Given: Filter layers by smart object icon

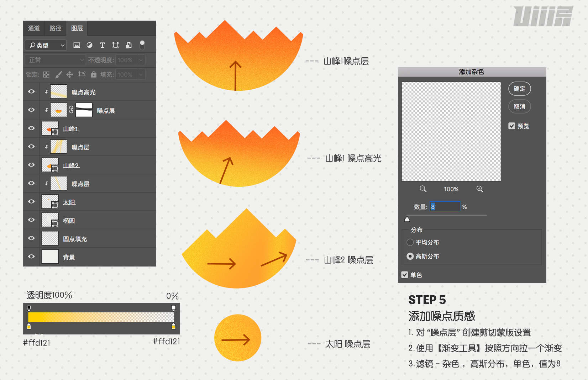Looking at the screenshot, I should click(x=129, y=45).
